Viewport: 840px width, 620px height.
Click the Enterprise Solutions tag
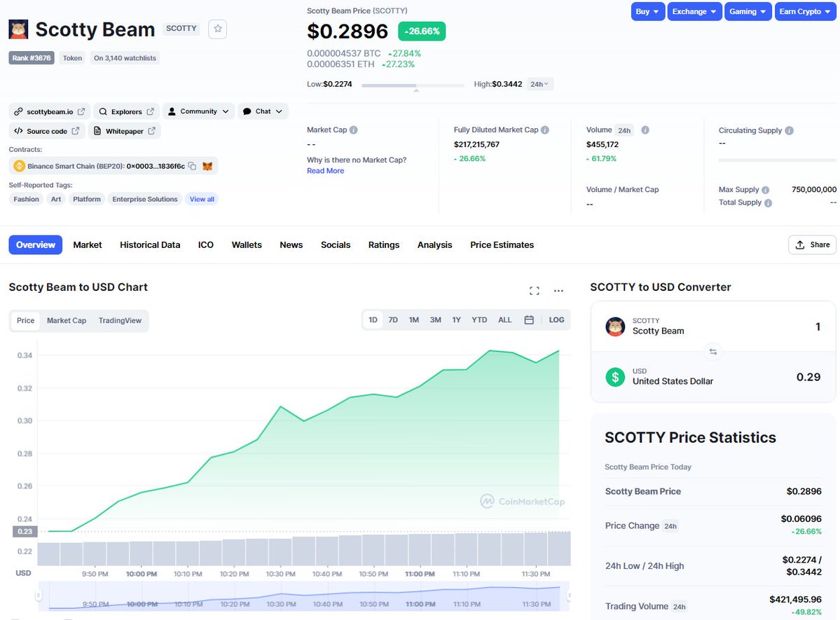pos(144,200)
